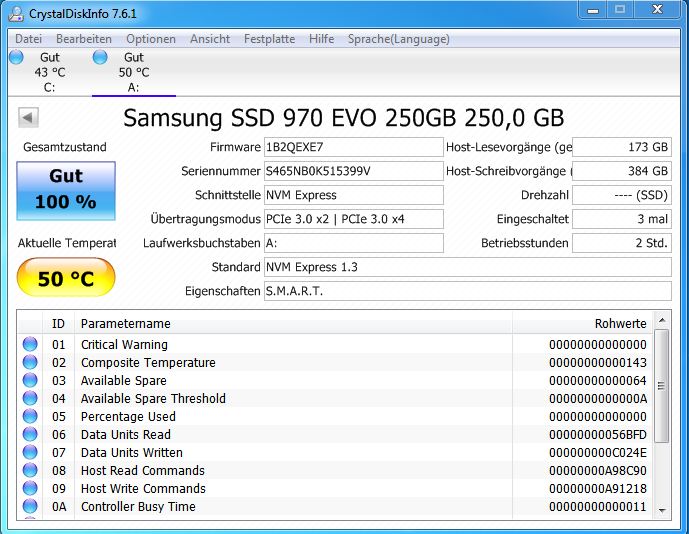Click the Controller Busy Time parameter name
The height and width of the screenshot is (534, 689).
pyautogui.click(x=138, y=507)
